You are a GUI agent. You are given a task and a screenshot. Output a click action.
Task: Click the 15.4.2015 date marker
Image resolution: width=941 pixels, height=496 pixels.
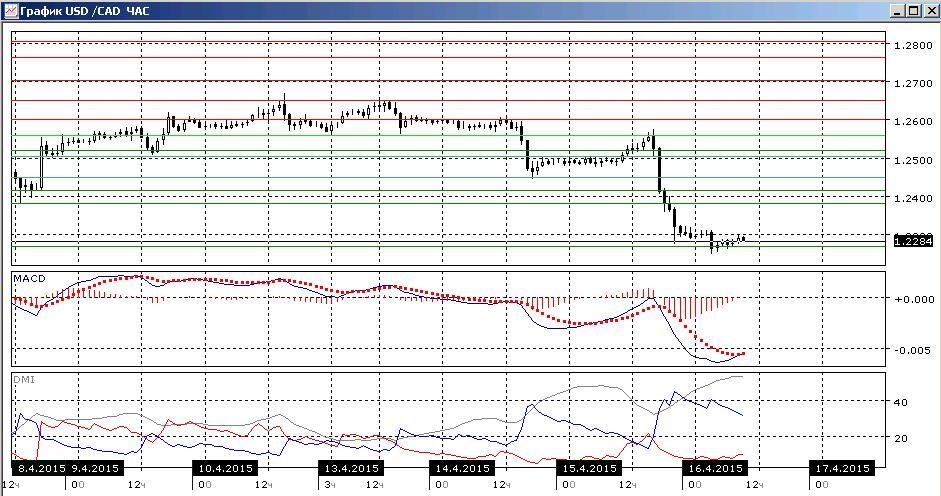(589, 468)
